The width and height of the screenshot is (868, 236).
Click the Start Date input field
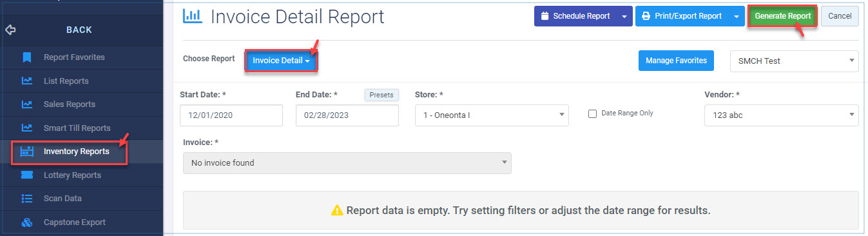231,115
